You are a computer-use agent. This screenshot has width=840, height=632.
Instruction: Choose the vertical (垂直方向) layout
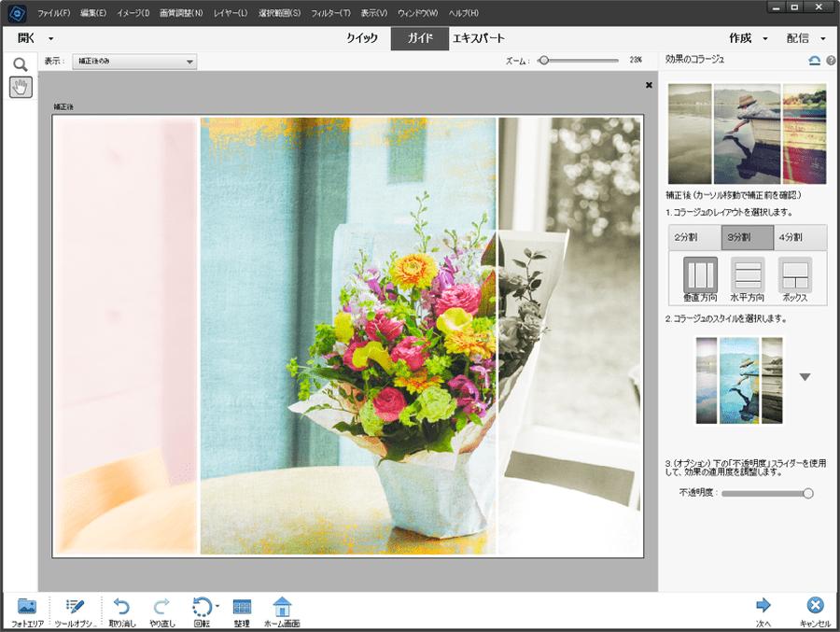tap(700, 274)
